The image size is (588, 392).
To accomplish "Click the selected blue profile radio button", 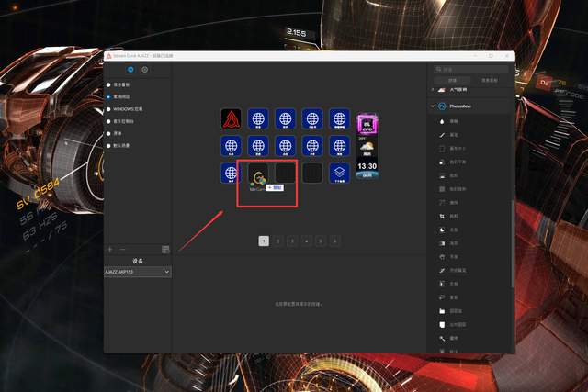I will (108, 97).
